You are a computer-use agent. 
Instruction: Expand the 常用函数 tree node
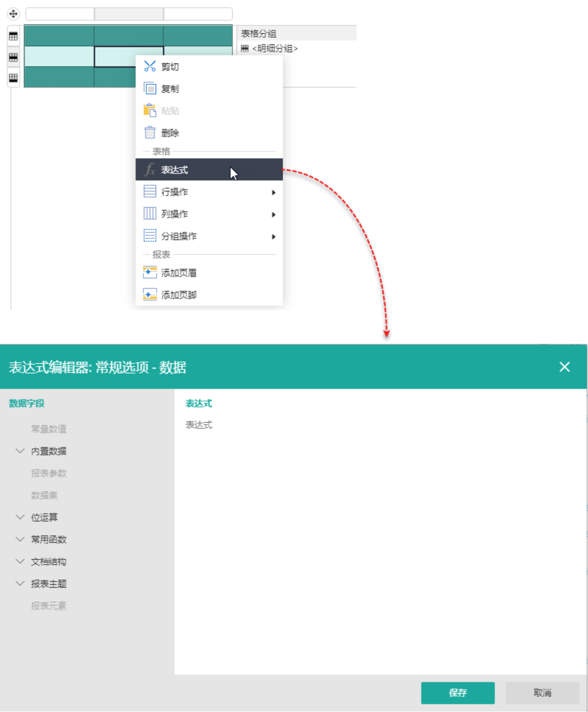20,539
